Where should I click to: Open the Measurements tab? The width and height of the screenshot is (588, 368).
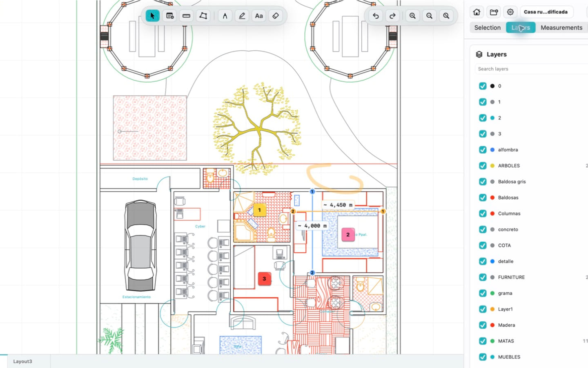pyautogui.click(x=561, y=27)
